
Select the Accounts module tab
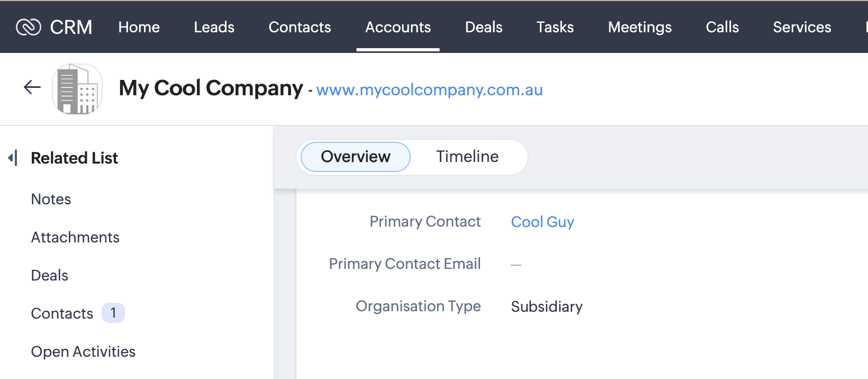point(398,27)
